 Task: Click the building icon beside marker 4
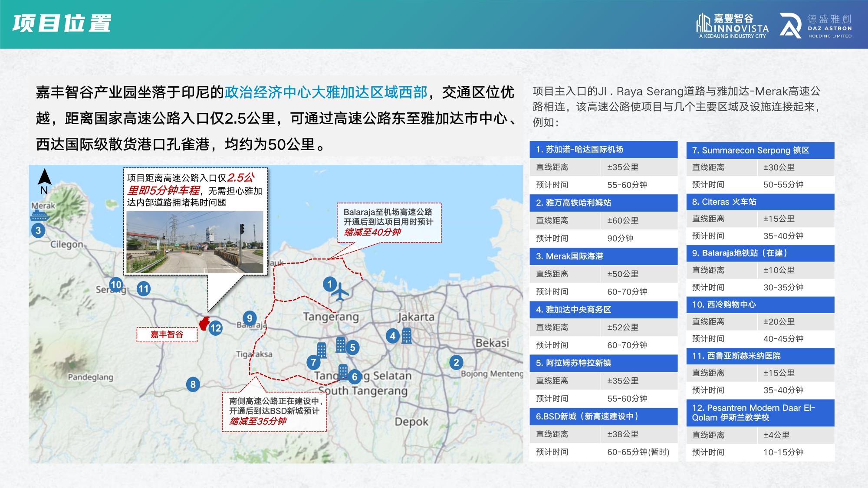coord(407,336)
